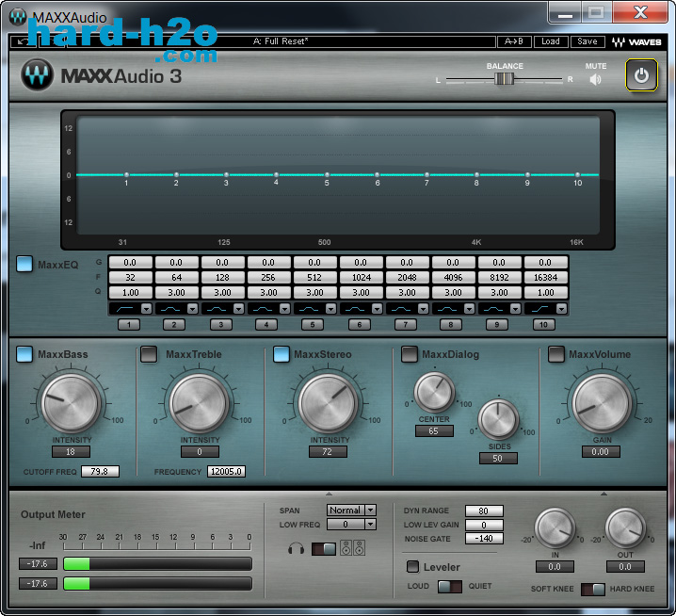Open band 6 filter type dropdown
676x616 pixels.
point(378,309)
